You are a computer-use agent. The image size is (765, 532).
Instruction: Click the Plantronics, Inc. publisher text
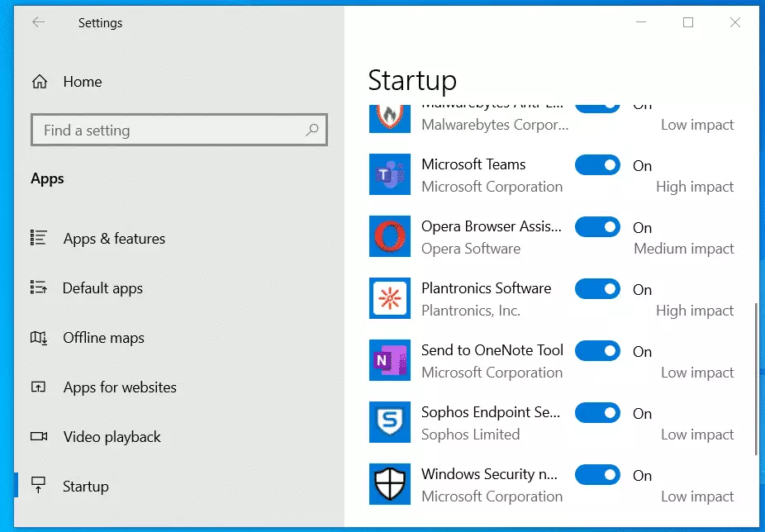click(471, 311)
